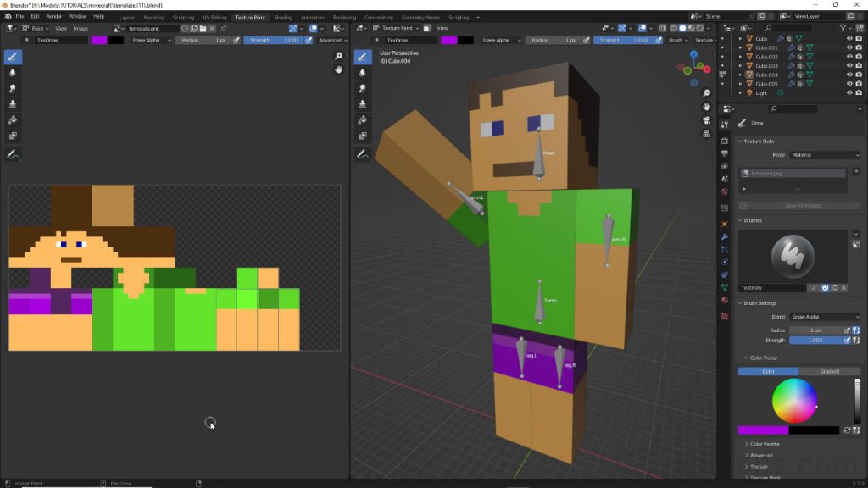Click the New Collection icon in the Outliner header
The image size is (868, 488).
tap(860, 27)
